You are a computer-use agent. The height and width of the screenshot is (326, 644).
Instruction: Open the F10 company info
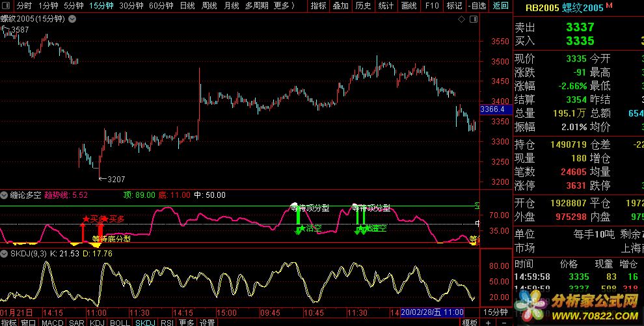(431, 6)
